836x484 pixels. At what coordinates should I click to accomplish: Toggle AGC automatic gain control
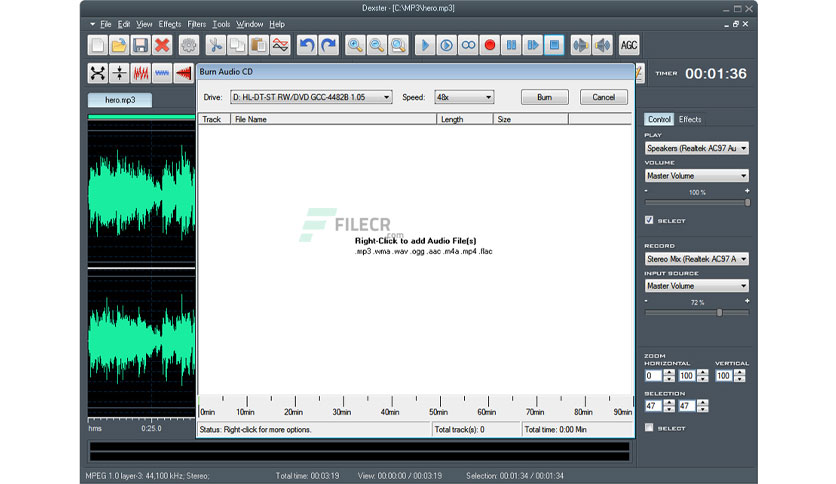pos(629,45)
